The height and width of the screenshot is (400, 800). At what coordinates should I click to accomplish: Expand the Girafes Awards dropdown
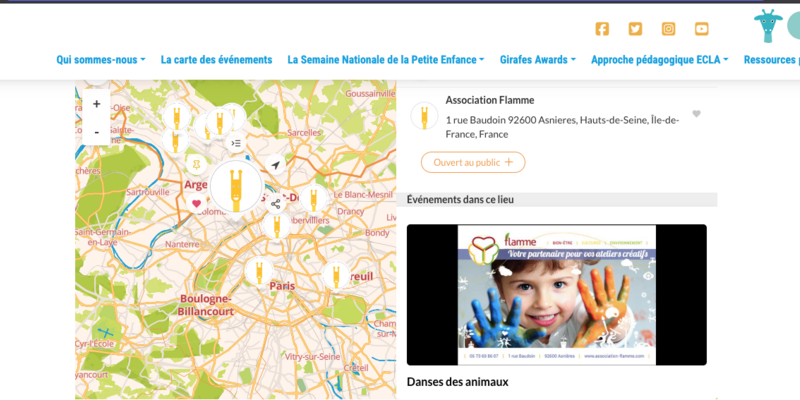[x=537, y=60]
